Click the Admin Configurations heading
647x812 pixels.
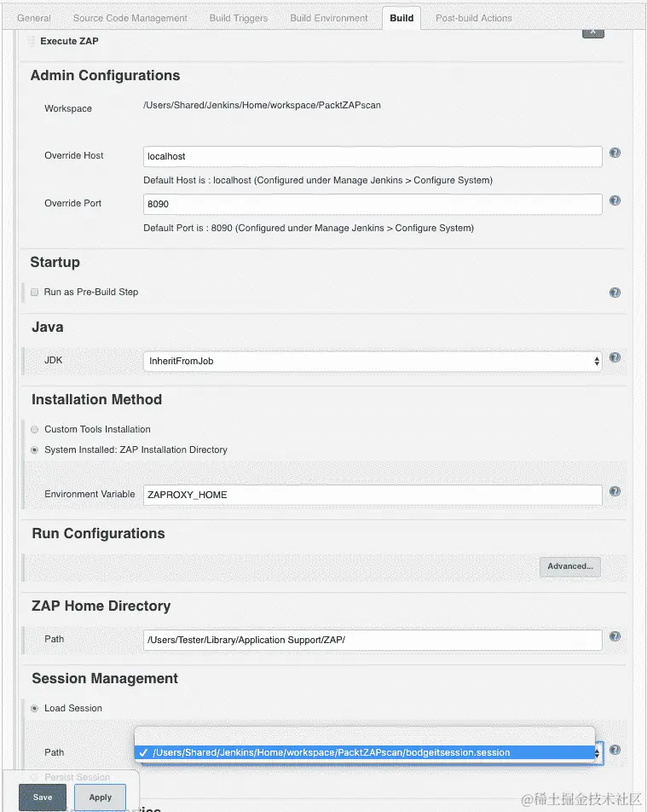click(x=105, y=76)
